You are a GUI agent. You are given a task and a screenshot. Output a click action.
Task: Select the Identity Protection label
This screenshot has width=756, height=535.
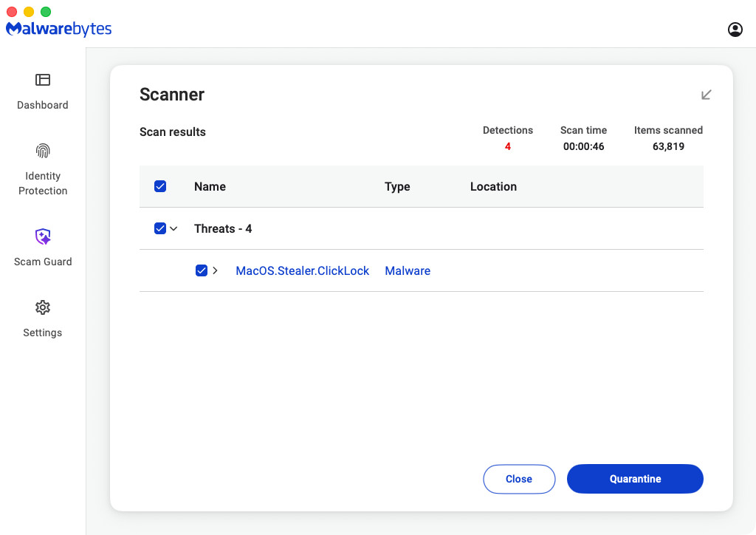42,183
